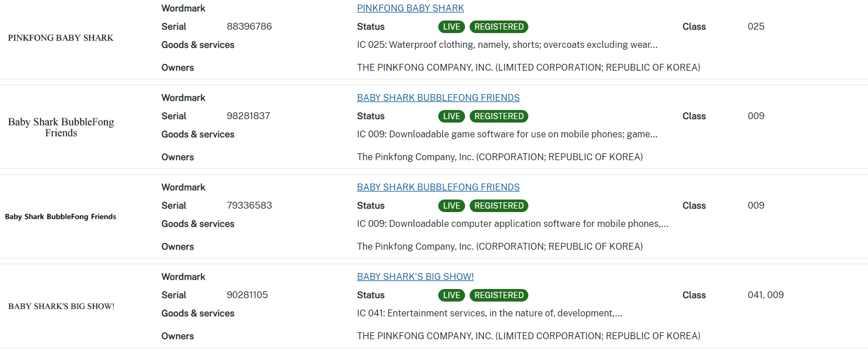This screenshot has height=350, width=868.
Task: Click the PINKFONG BABY SHARK mark image
Action: (61, 38)
